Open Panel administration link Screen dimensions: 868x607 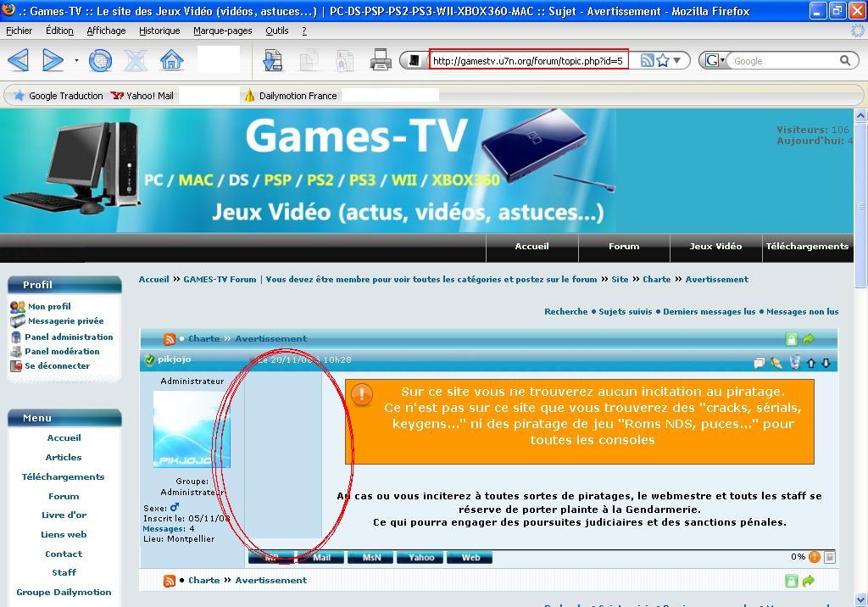pos(69,337)
